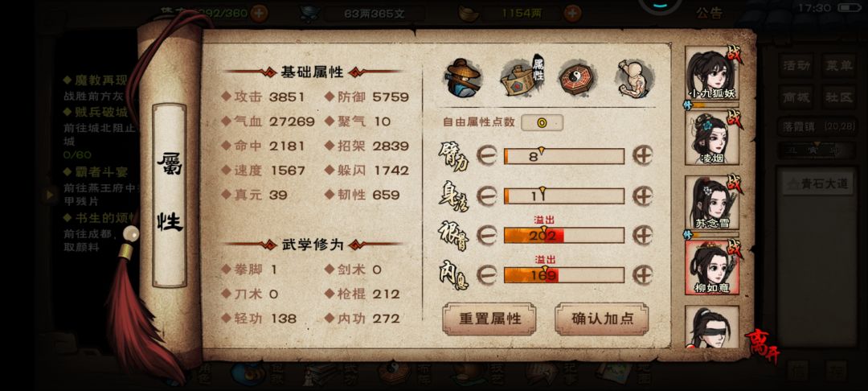Decrease 臂力 with the minus button

486,156
